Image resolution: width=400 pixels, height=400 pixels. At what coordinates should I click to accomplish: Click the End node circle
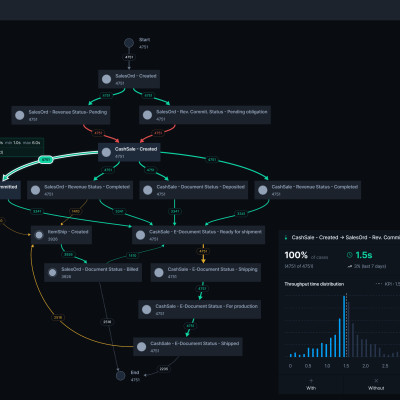[120, 376]
